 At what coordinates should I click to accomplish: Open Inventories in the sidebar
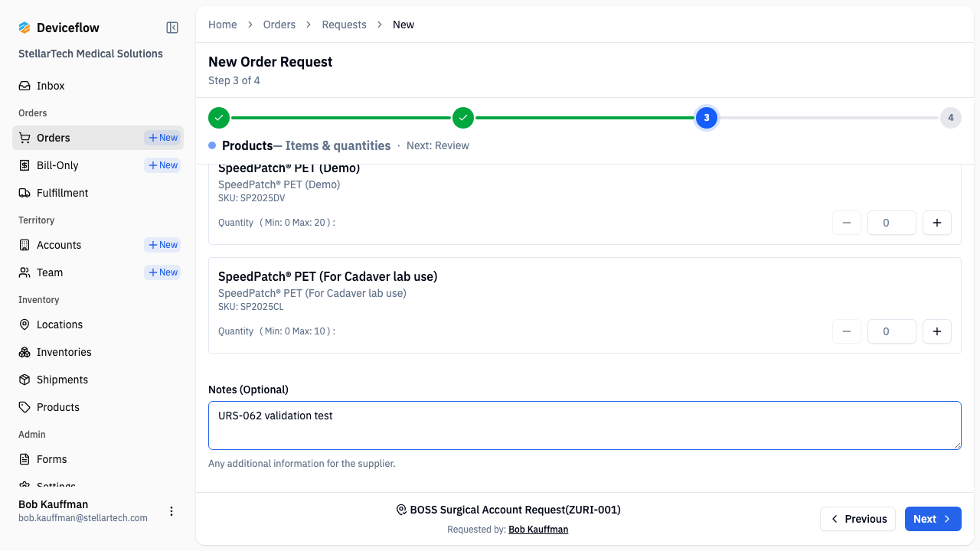pyautogui.click(x=98, y=352)
